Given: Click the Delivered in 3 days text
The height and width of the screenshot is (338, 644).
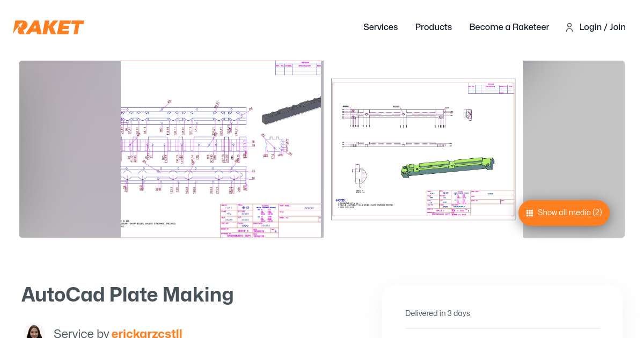Looking at the screenshot, I should point(437,313).
